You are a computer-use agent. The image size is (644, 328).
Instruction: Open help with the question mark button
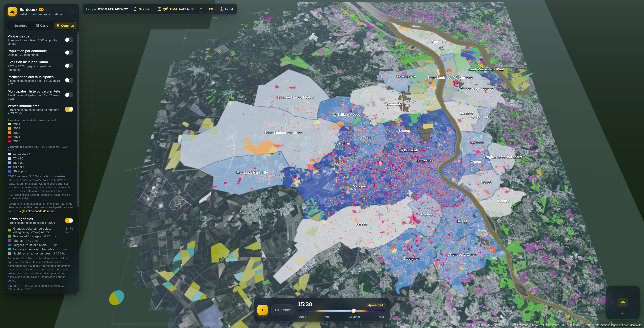(x=201, y=9)
